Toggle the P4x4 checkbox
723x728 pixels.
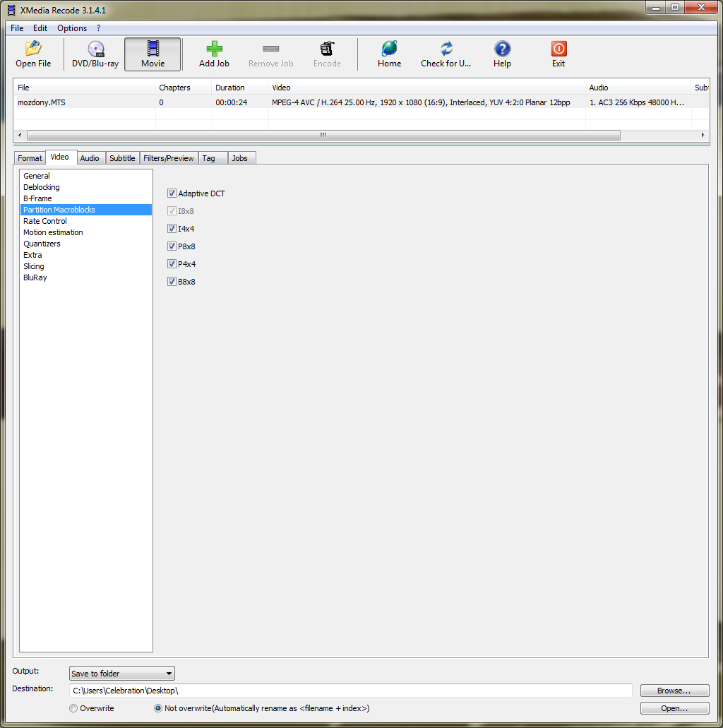(172, 263)
